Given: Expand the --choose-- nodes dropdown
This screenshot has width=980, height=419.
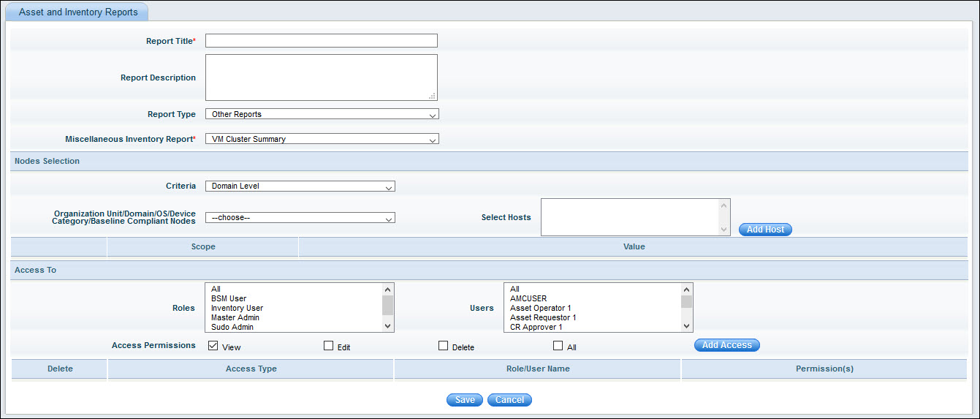Looking at the screenshot, I should [x=300, y=217].
